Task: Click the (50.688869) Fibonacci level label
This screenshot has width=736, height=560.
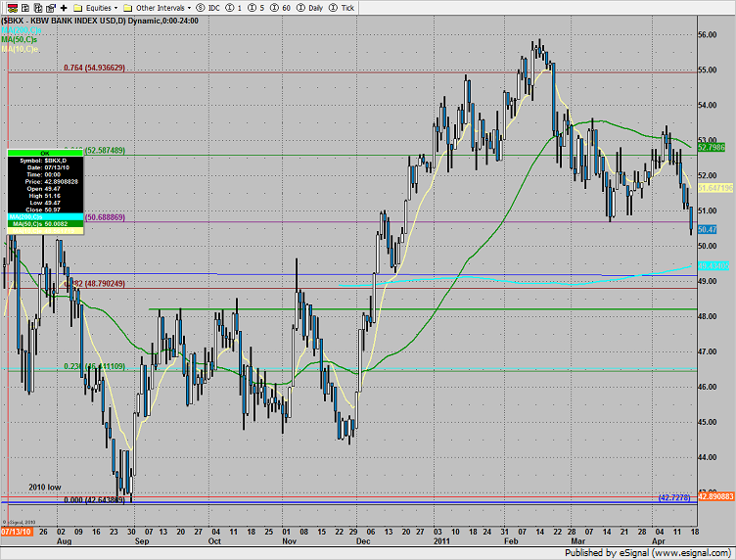Action: pos(105,217)
